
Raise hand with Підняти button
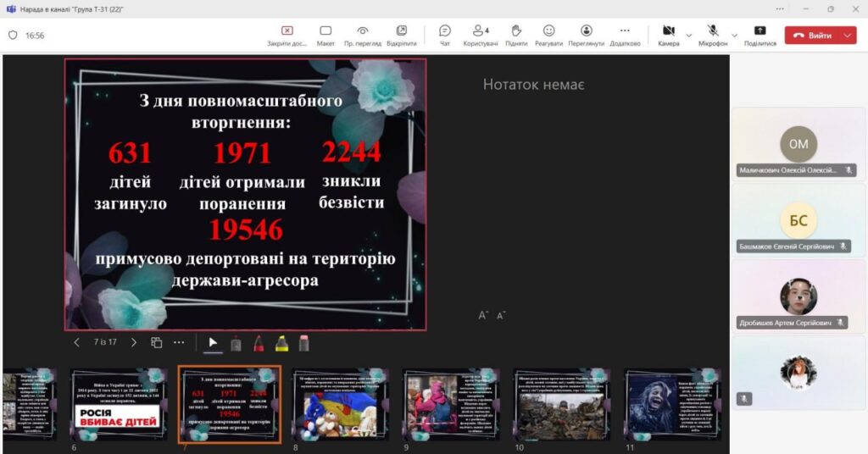click(x=515, y=35)
